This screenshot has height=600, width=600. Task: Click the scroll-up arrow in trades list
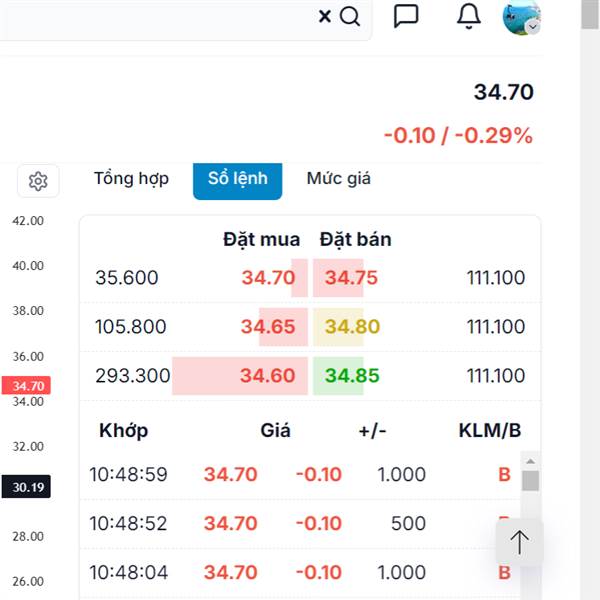530,461
